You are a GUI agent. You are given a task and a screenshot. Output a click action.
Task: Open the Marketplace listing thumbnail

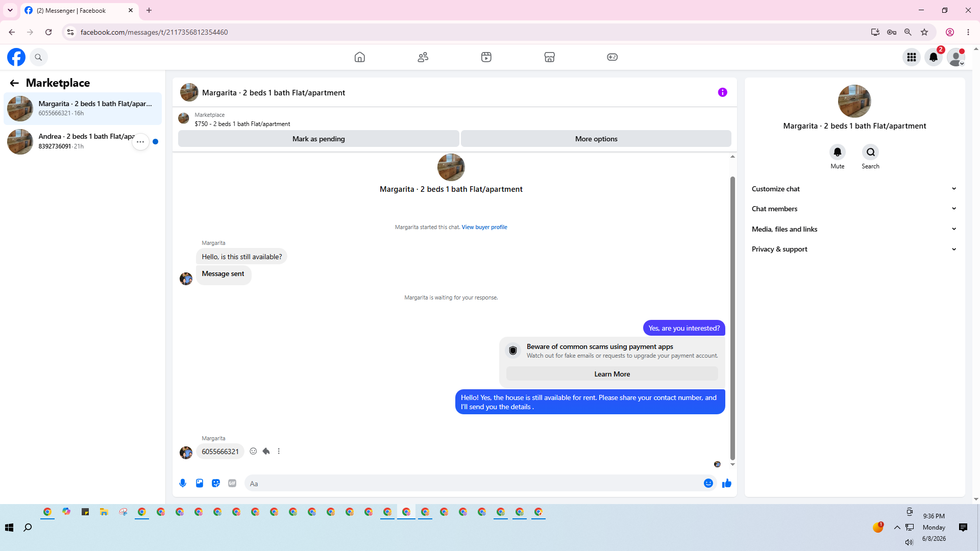click(x=184, y=119)
